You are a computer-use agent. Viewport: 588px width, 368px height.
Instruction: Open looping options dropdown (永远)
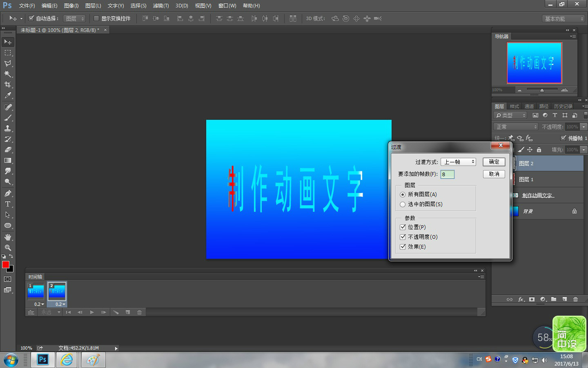tap(51, 312)
